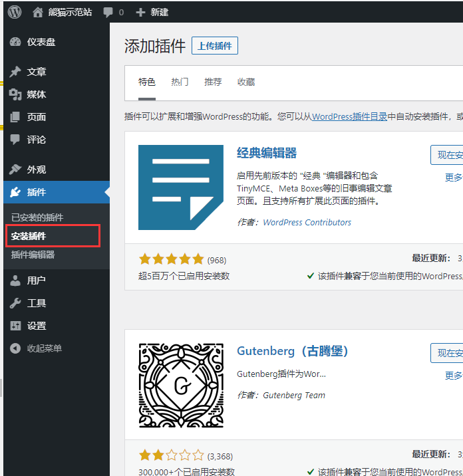Click the 外观 paintbrush icon

click(15, 169)
